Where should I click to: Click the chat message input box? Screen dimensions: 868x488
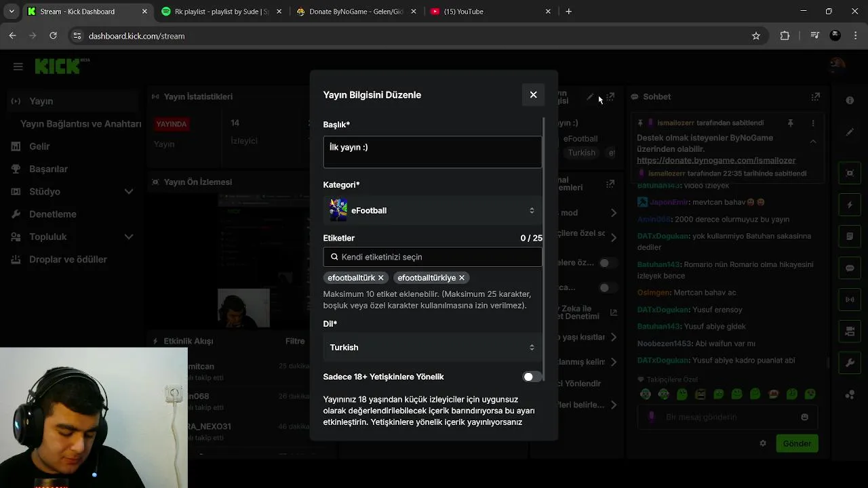[x=728, y=418]
